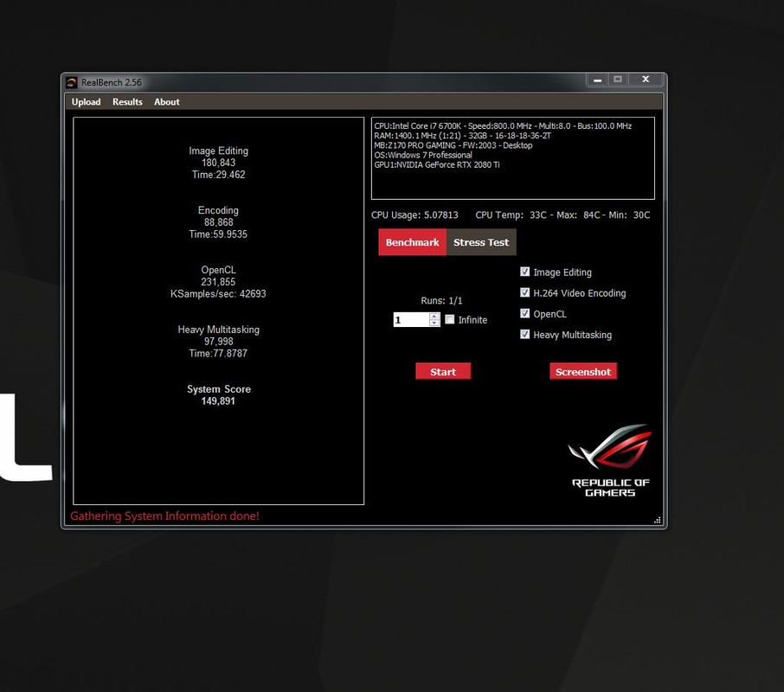Click 'Gathering System Information done!' status

click(164, 516)
